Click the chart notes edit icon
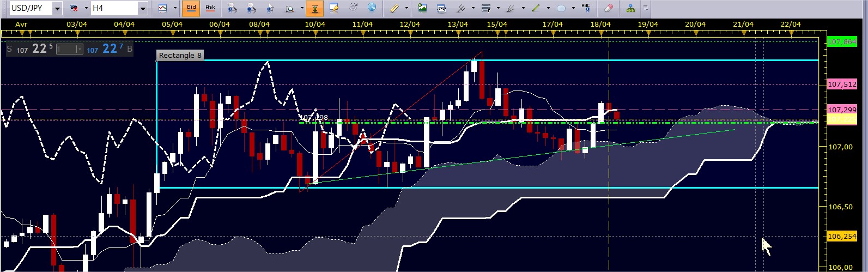868x272 pixels. tap(334, 8)
